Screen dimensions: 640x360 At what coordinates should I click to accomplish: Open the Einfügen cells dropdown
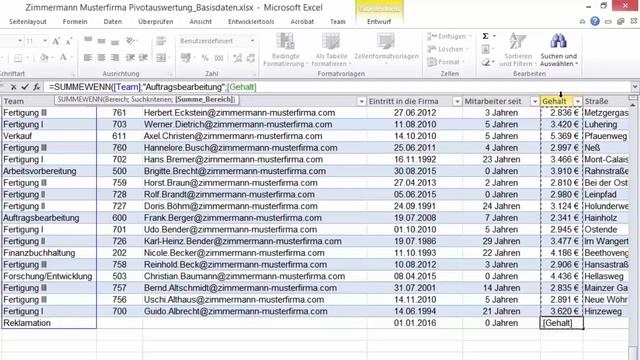pos(449,36)
